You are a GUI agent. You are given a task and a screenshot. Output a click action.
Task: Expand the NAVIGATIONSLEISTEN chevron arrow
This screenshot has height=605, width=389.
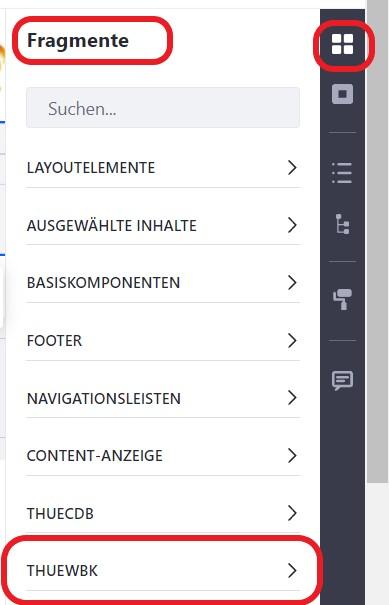[x=292, y=398]
